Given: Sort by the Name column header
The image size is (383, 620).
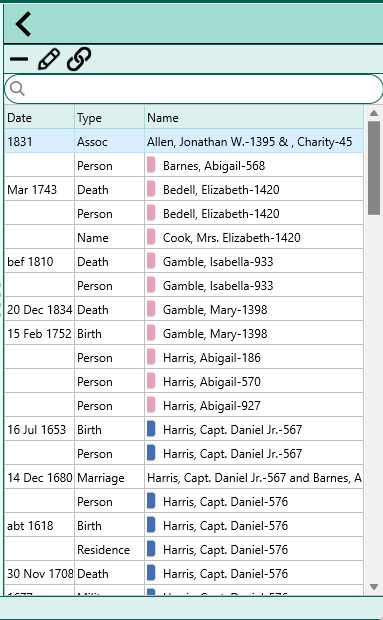Looking at the screenshot, I should (254, 117).
